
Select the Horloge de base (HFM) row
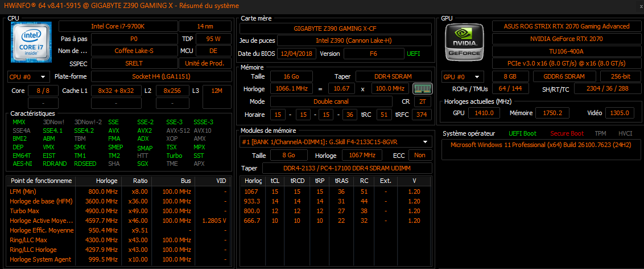click(x=119, y=201)
